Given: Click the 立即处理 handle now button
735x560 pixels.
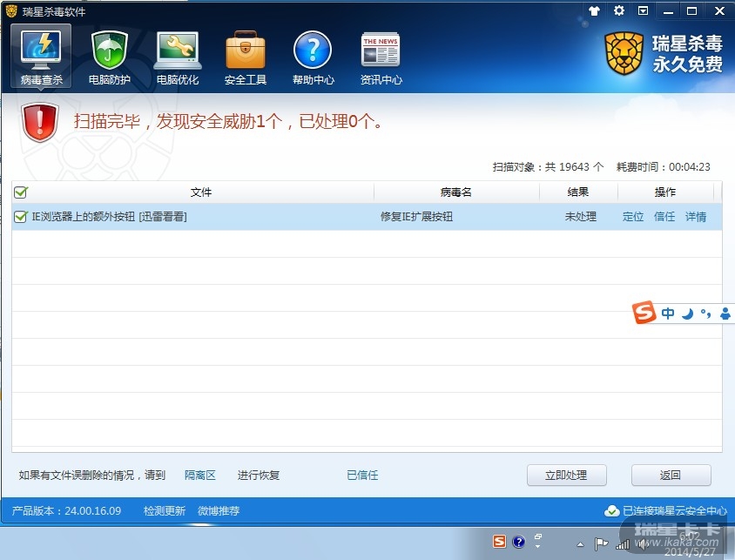Looking at the screenshot, I should [x=566, y=476].
